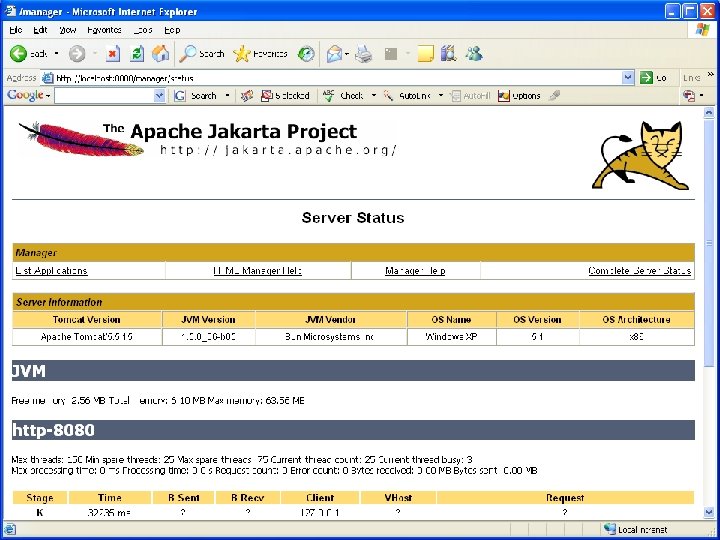Click Google Search button on Google toolbar
Screen dimensions: 720x540
pos(195,96)
